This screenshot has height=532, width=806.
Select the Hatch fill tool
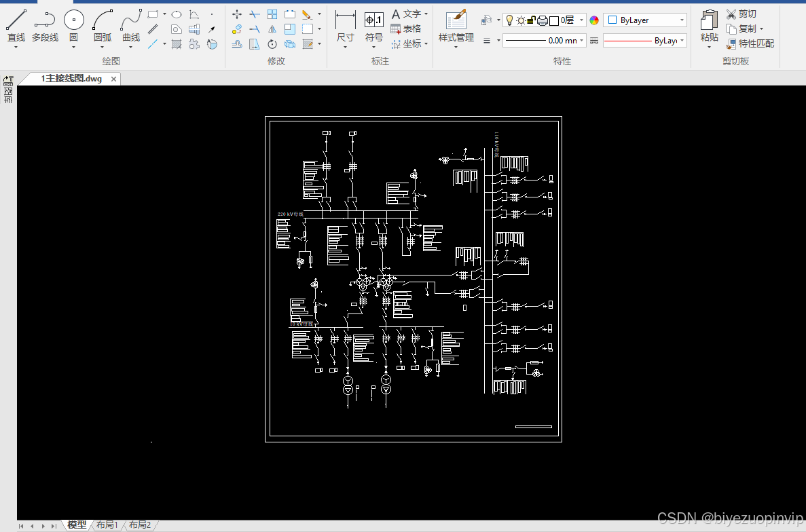[x=177, y=44]
